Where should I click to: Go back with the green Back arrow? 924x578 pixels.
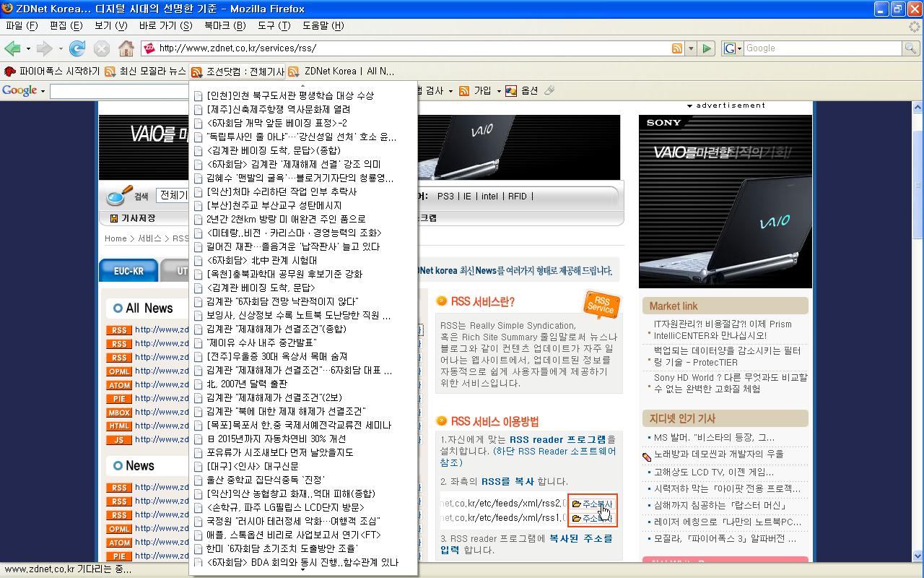(x=12, y=48)
